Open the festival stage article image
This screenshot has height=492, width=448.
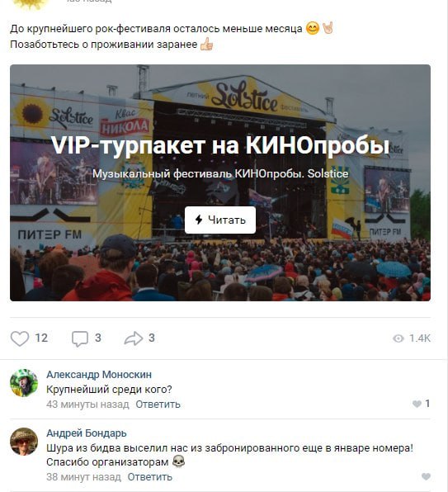pos(220,183)
